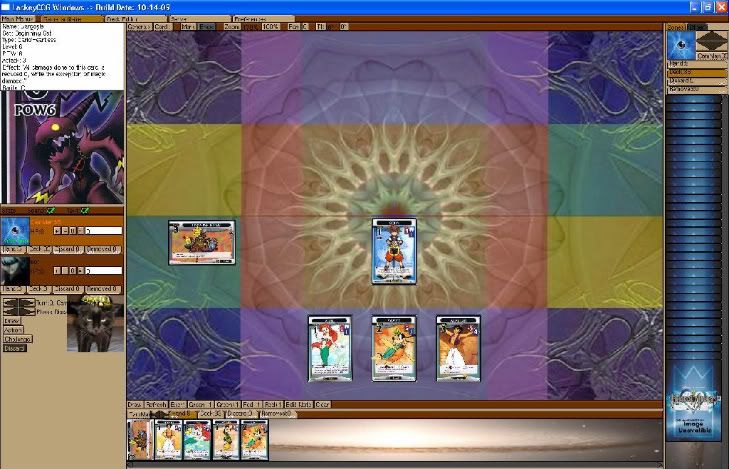Click the 100% zoom button
The width and height of the screenshot is (729, 469).
[x=270, y=27]
